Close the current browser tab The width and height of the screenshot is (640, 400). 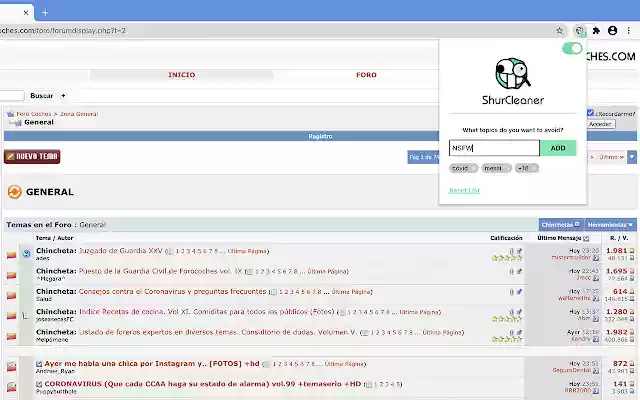(26, 13)
